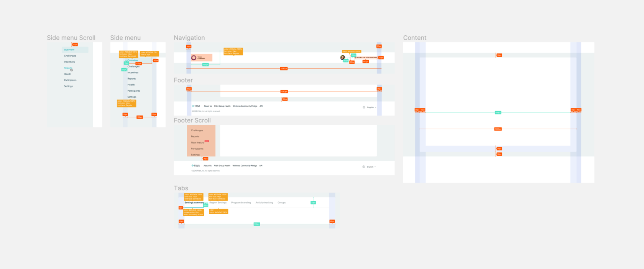Viewport: 644px width, 269px height.
Task: Select Overview in Side menu Scroll artboard
Action: click(x=69, y=50)
